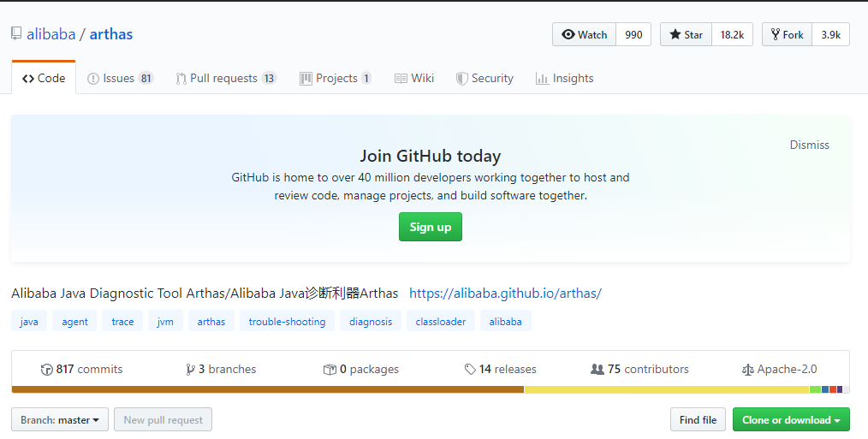Click the brown Java language bar segment
Screen dimensions: 868x439
click(x=268, y=389)
